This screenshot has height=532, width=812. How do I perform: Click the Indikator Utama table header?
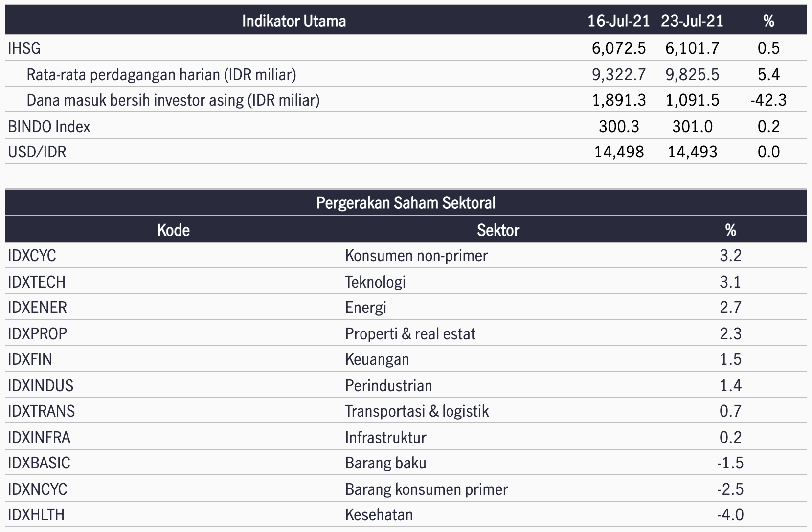[294, 21]
